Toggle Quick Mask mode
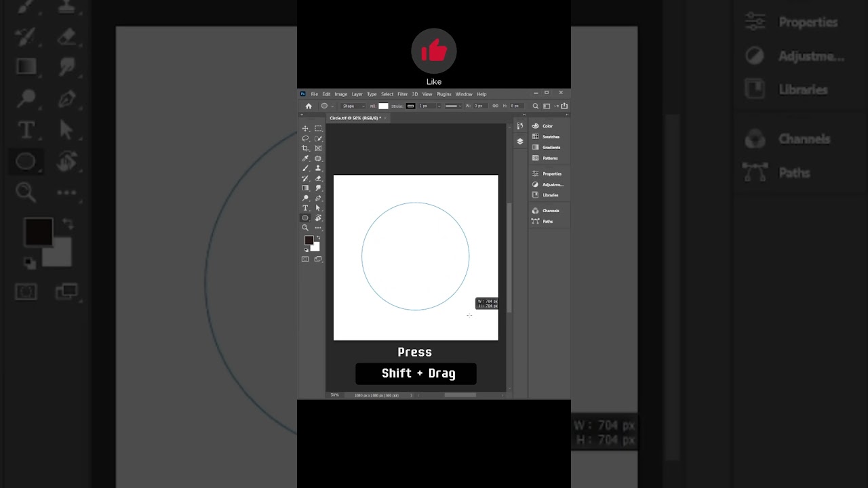The image size is (868, 488). pos(305,259)
